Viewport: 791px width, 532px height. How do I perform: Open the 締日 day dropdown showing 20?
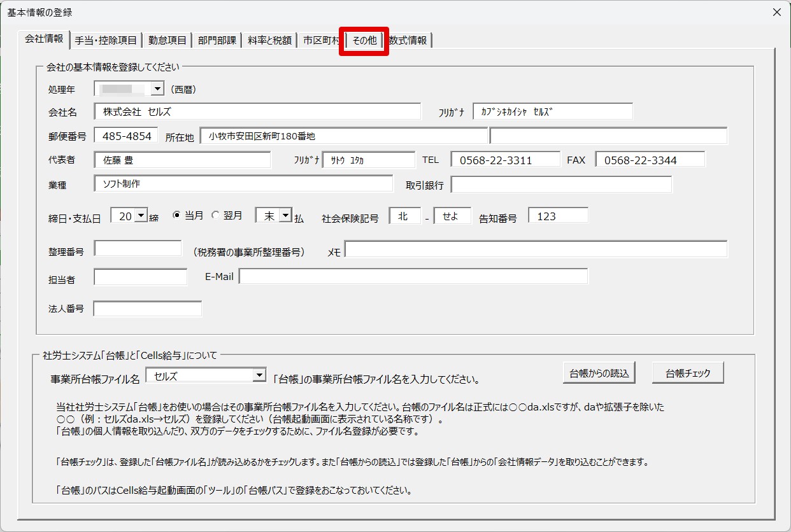coord(141,216)
